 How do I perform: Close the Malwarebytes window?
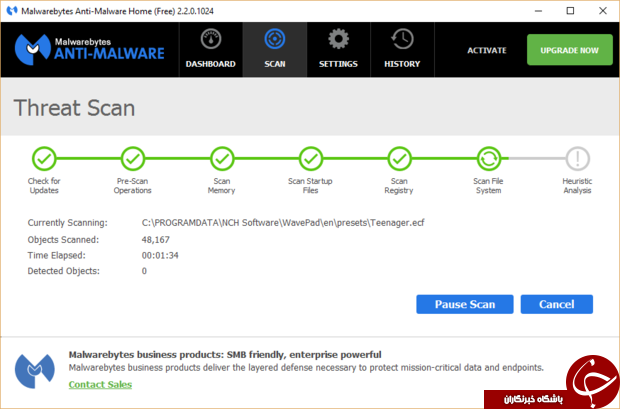(603, 11)
